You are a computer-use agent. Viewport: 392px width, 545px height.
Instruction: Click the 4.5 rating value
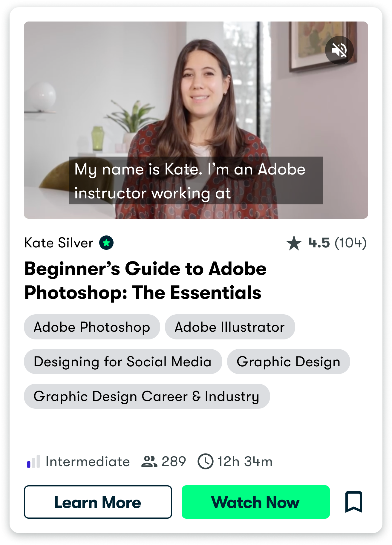pos(319,243)
